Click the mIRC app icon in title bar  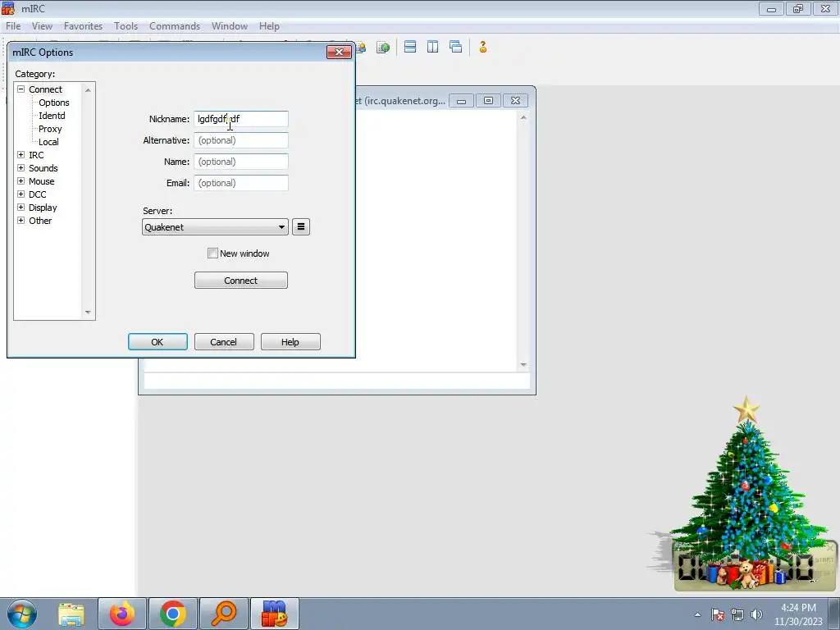[8, 8]
